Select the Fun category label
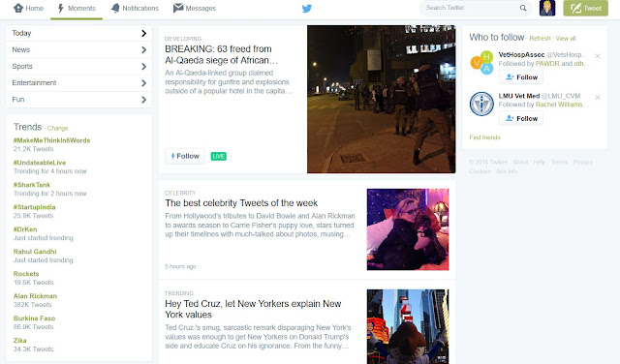620x364 pixels. point(18,100)
